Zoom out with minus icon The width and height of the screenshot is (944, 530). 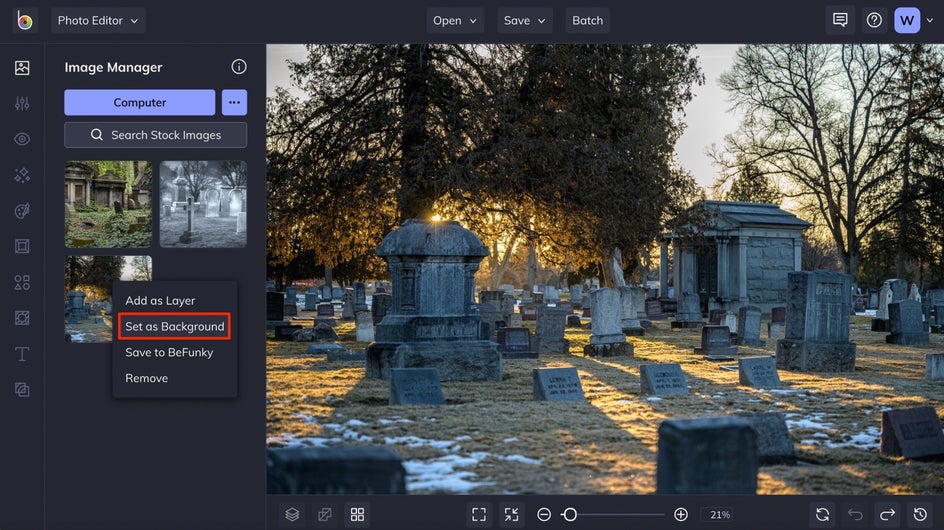pos(544,514)
